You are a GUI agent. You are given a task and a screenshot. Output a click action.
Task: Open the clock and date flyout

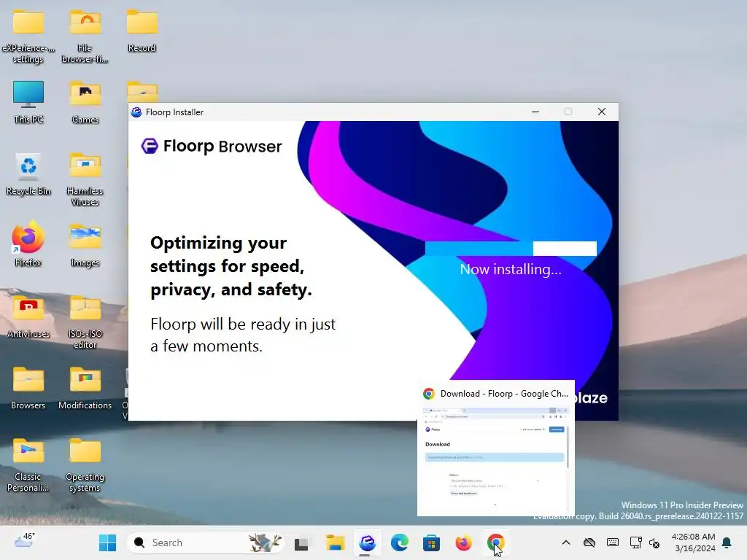[x=693, y=542]
